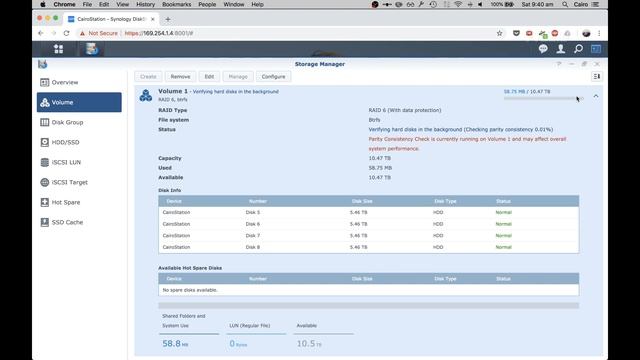Select the Disk 7 row
The height and width of the screenshot is (360, 640).
tap(369, 236)
